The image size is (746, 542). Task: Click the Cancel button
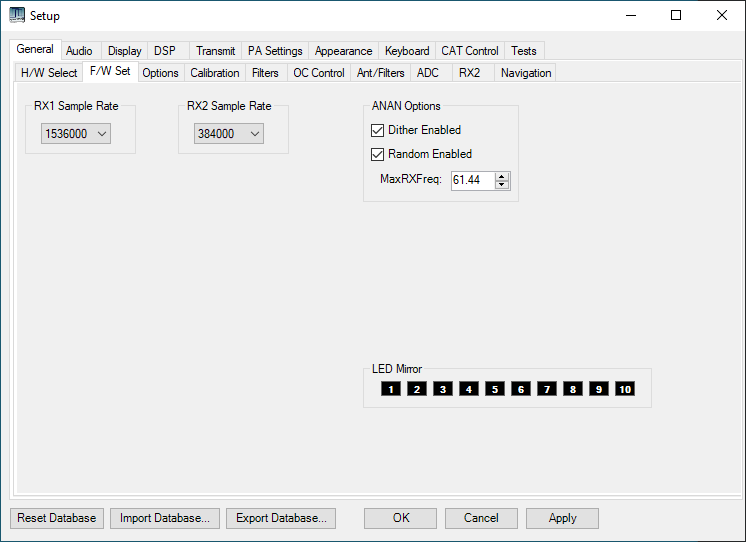[481, 518]
